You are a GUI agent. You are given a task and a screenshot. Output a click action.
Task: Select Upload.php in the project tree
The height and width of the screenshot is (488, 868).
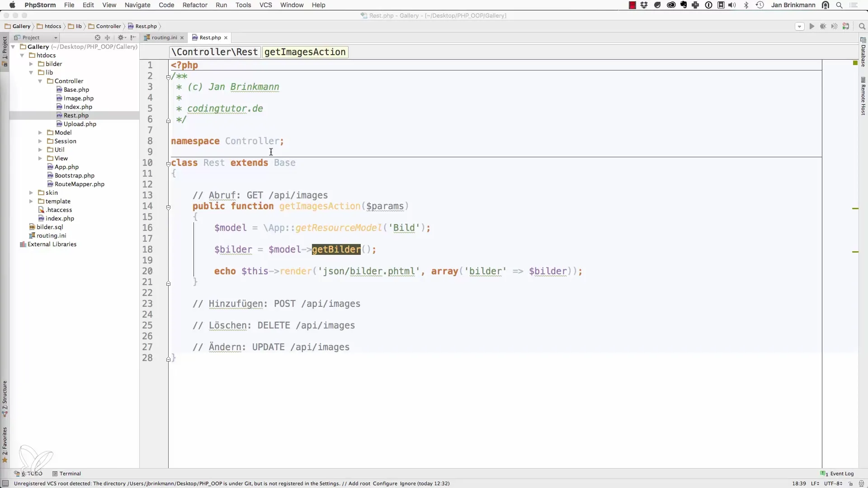click(80, 124)
